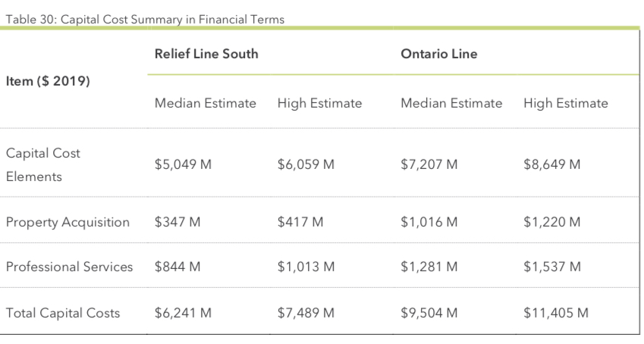Viewport: 644px width, 344px height.
Task: Select the Ontario Line header
Action: [438, 54]
